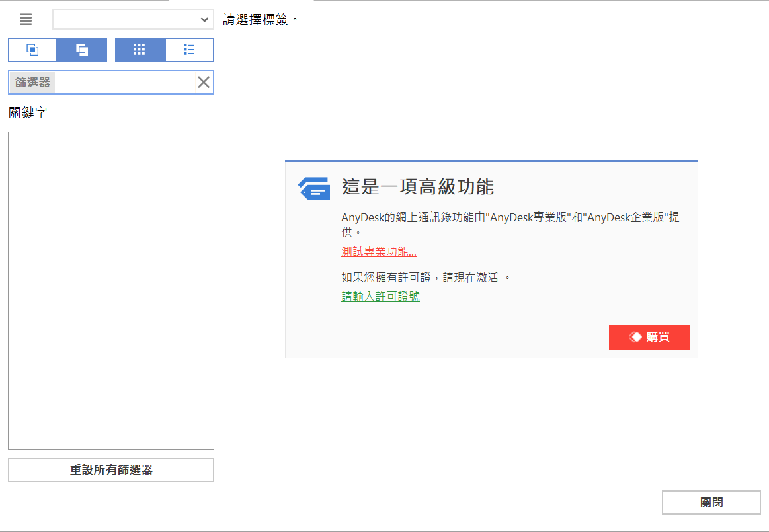The image size is (769, 532).
Task: Click the 這是一項高級功能 heading
Action: pyautogui.click(x=417, y=187)
